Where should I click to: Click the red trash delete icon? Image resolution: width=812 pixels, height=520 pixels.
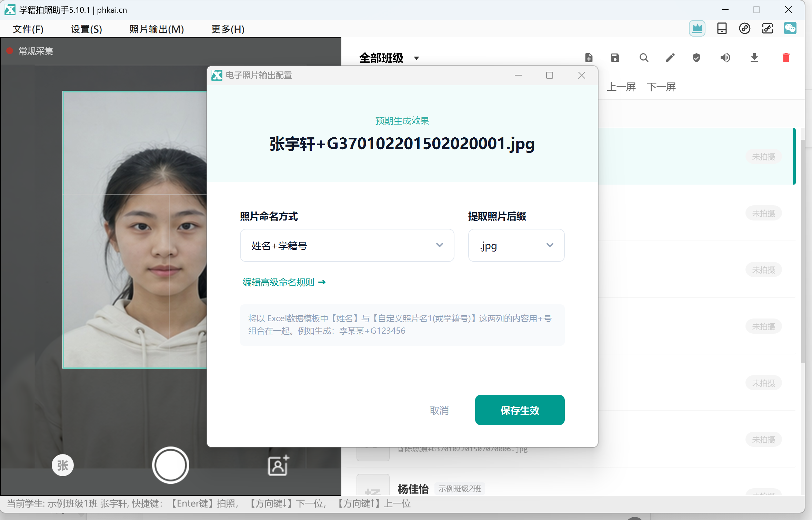[786, 58]
